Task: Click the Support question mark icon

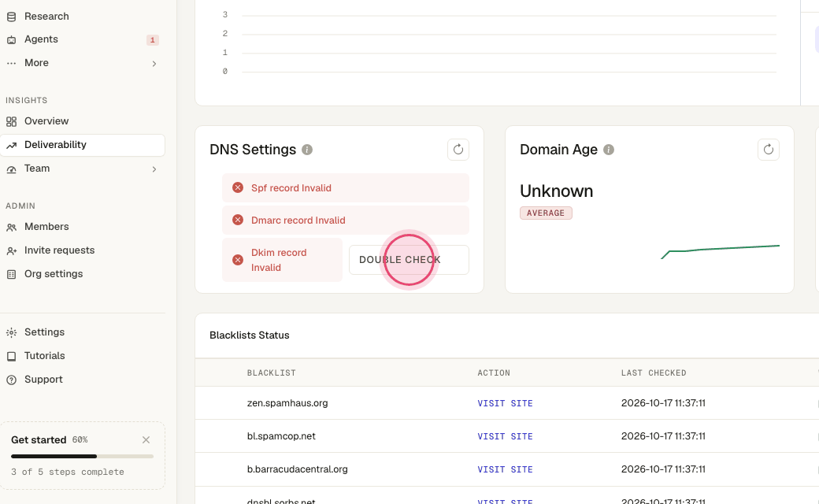Action: (12, 380)
